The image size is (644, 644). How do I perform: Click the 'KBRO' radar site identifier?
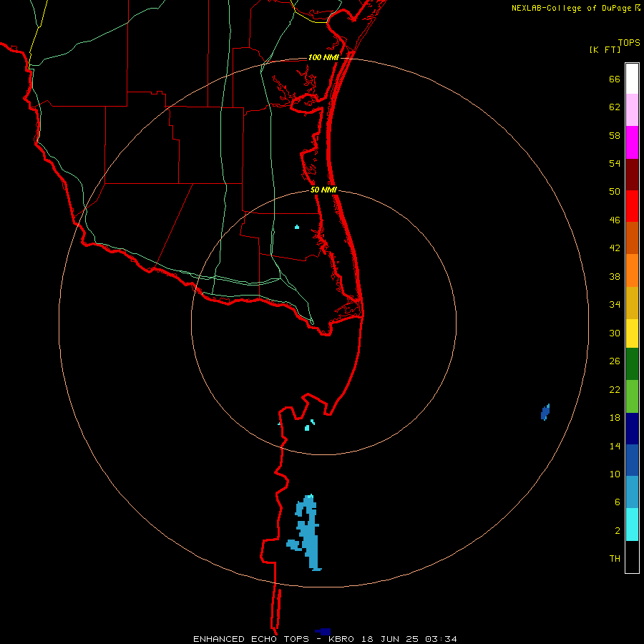coord(342,639)
